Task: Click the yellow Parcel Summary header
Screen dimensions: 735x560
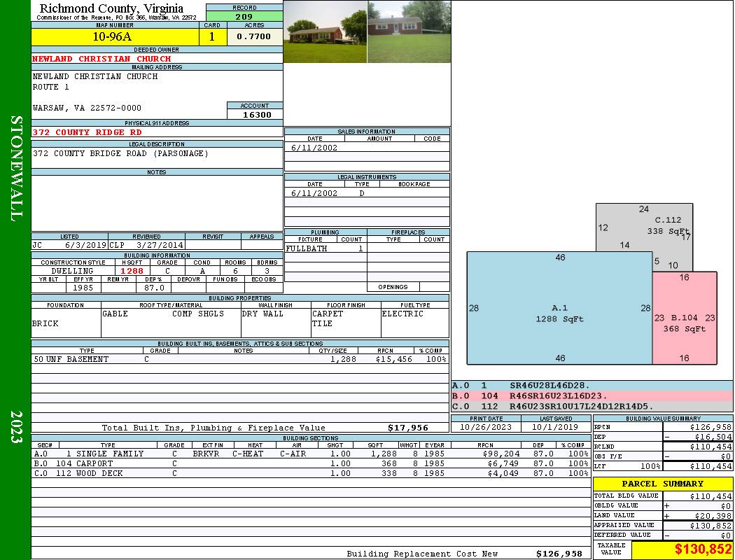Action: pyautogui.click(x=662, y=484)
